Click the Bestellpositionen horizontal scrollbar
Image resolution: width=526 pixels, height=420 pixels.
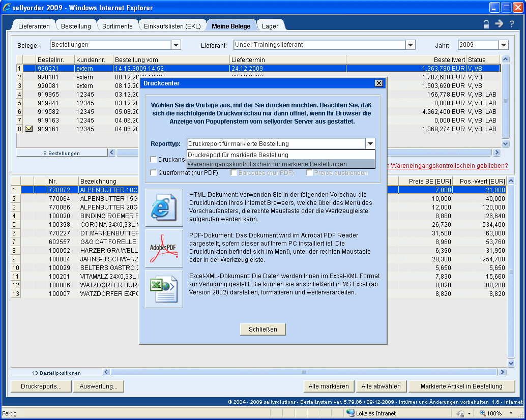305,372
